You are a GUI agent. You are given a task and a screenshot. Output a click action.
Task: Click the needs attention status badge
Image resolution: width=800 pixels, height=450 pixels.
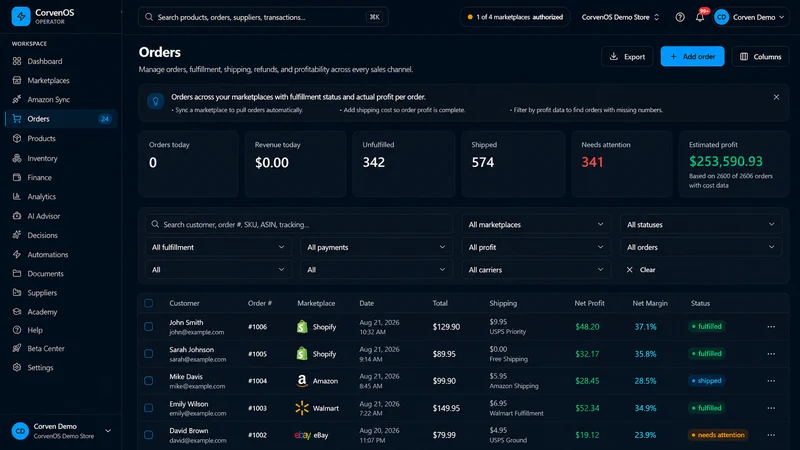(717, 435)
